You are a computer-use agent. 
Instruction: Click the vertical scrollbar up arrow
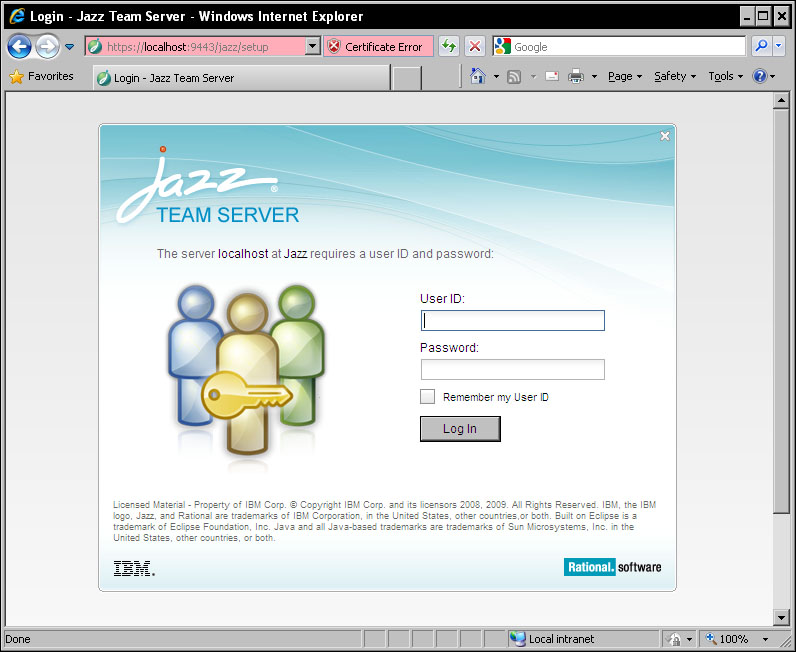pos(781,100)
